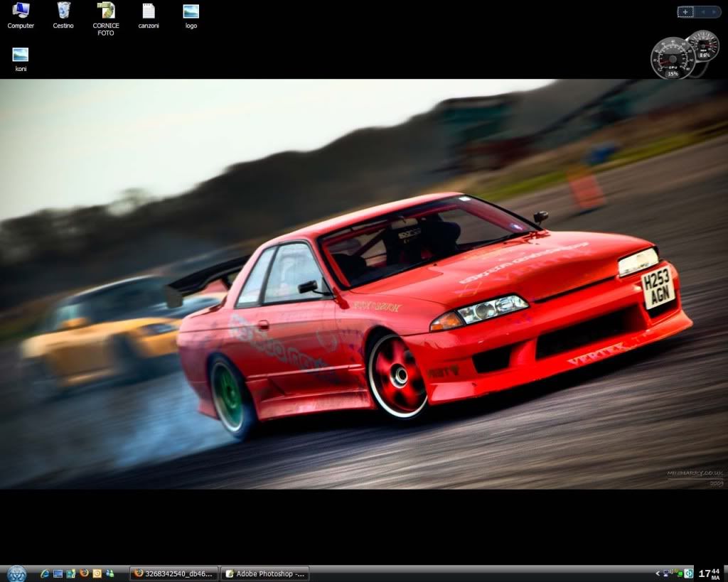Click the Switch between windows icon
The height and width of the screenshot is (582, 728).
coord(70,573)
